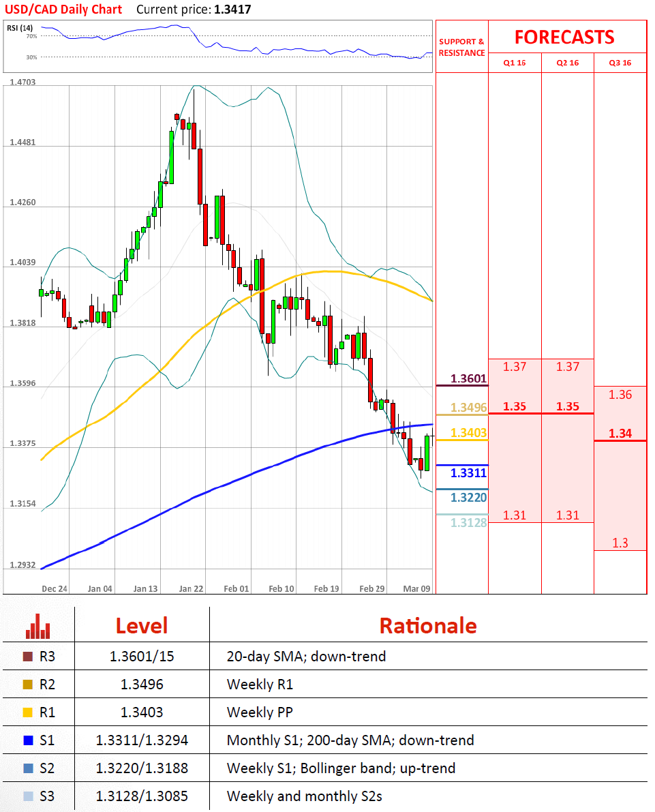The width and height of the screenshot is (655, 812).
Task: Click the Mar 09 date axis label
Action: point(417,589)
